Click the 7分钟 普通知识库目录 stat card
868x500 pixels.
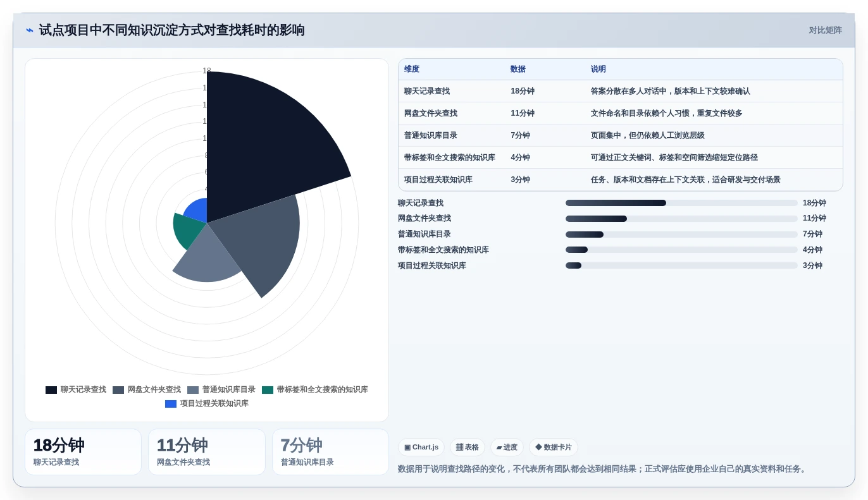(330, 452)
